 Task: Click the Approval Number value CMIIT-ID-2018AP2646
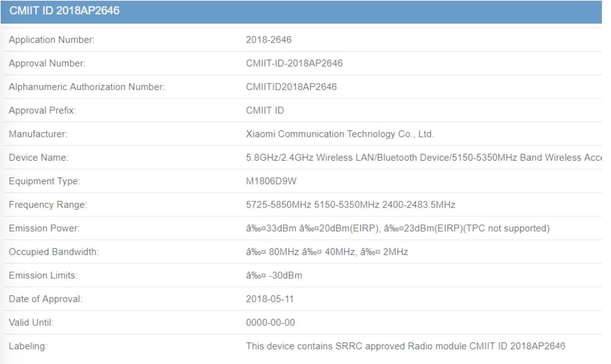point(294,63)
